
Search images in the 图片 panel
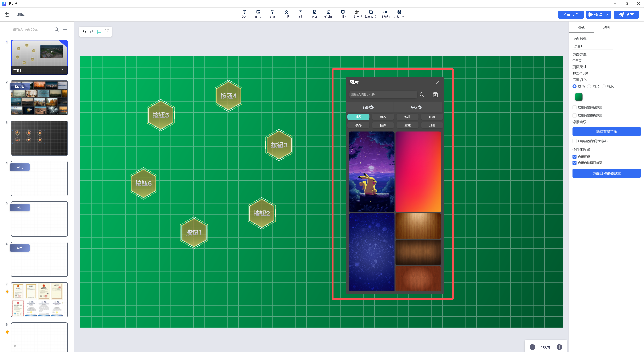(422, 95)
